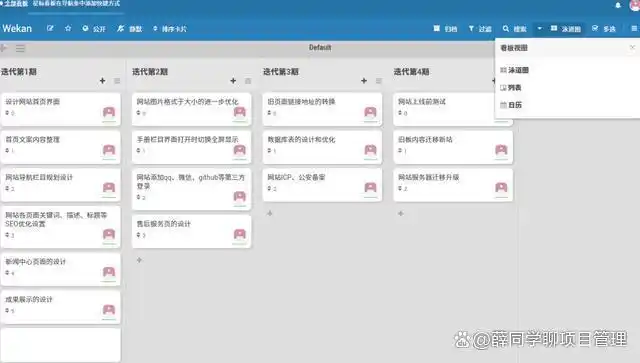
Task: Select 列表 view in the popup
Action: click(511, 87)
